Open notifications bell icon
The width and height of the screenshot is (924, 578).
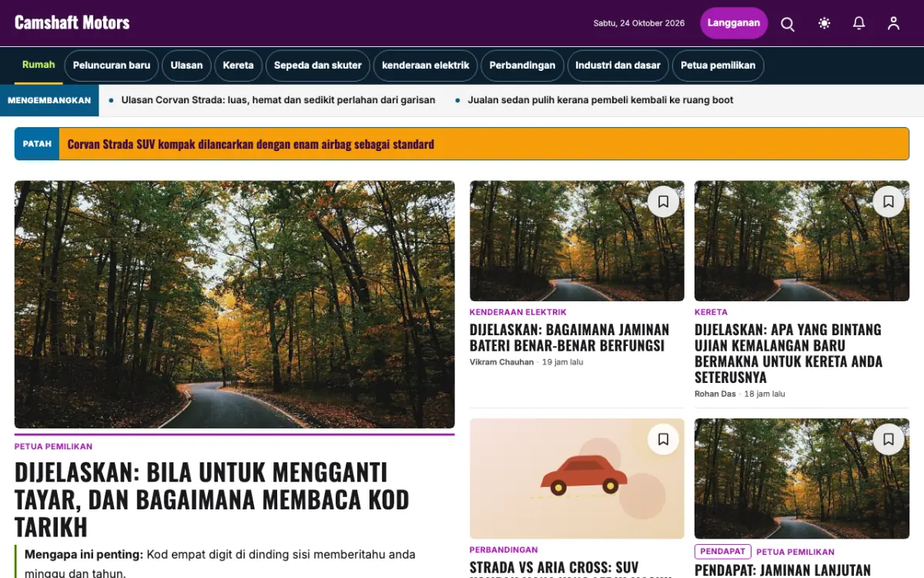[859, 23]
